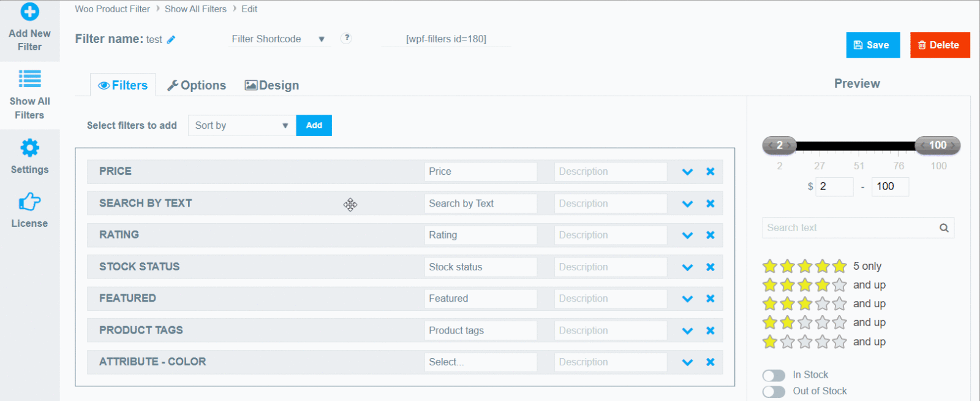The width and height of the screenshot is (980, 401).
Task: Click search magnifier in preview
Action: [944, 228]
